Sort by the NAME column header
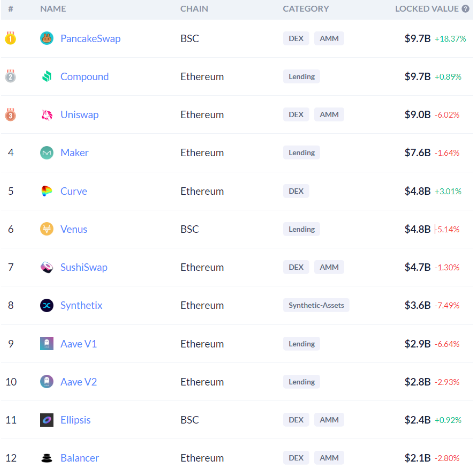 click(x=53, y=9)
